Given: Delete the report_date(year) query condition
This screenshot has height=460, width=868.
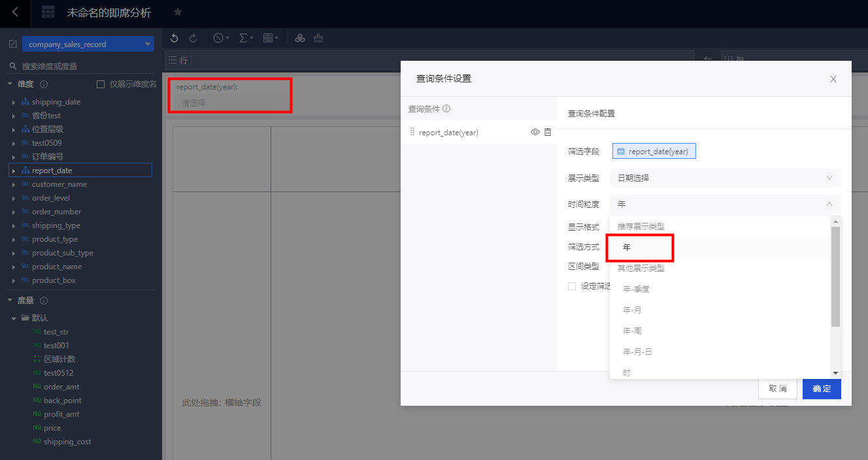Looking at the screenshot, I should coord(548,133).
